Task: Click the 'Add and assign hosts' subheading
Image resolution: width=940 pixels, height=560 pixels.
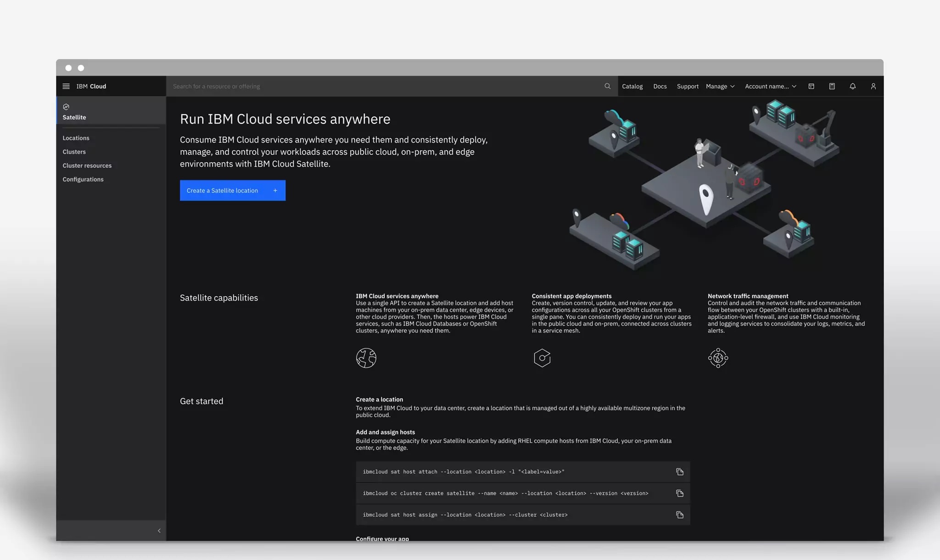Action: coord(385,432)
